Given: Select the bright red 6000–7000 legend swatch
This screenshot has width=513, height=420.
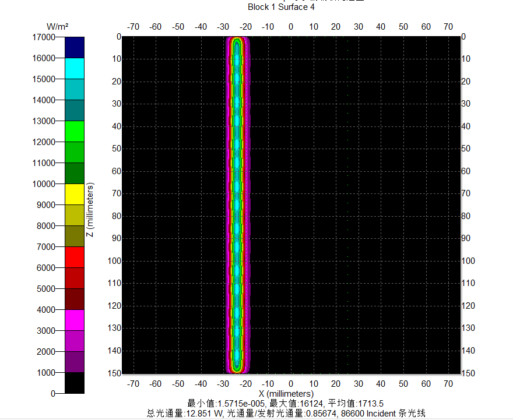Looking at the screenshot, I should coord(75,257).
